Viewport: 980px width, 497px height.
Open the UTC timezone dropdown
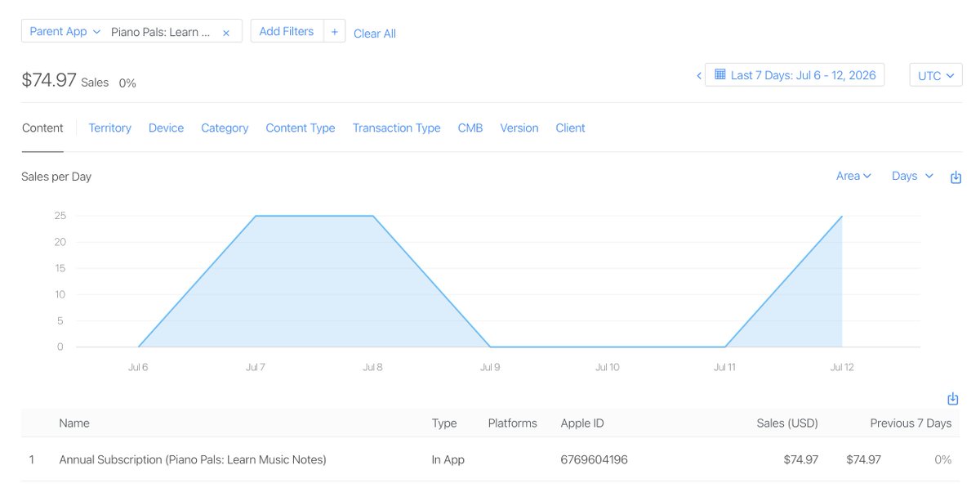click(936, 75)
